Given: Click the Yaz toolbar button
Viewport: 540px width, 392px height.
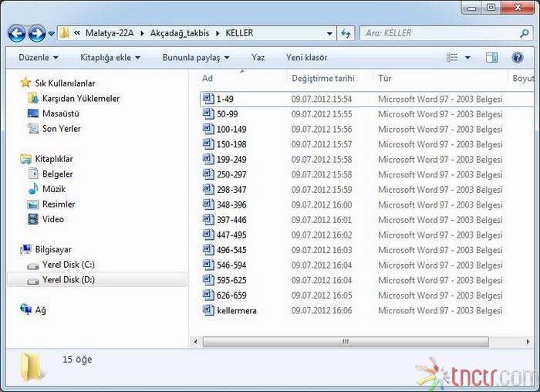Looking at the screenshot, I should pos(258,58).
